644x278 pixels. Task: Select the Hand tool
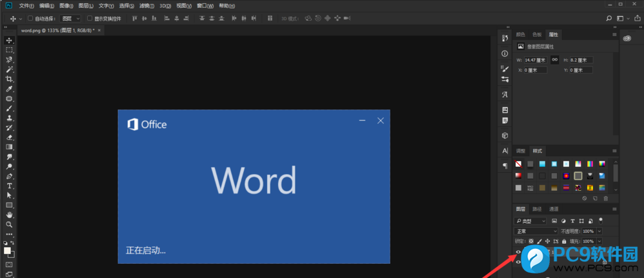point(8,215)
